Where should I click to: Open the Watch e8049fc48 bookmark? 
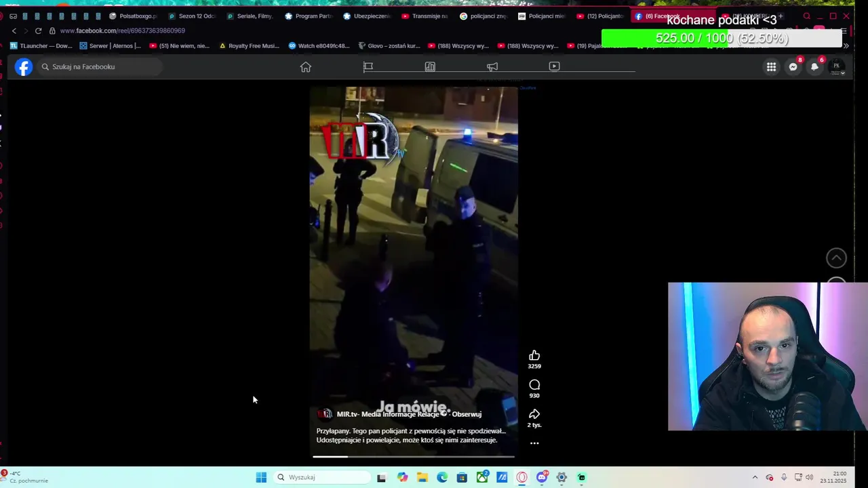click(319, 46)
